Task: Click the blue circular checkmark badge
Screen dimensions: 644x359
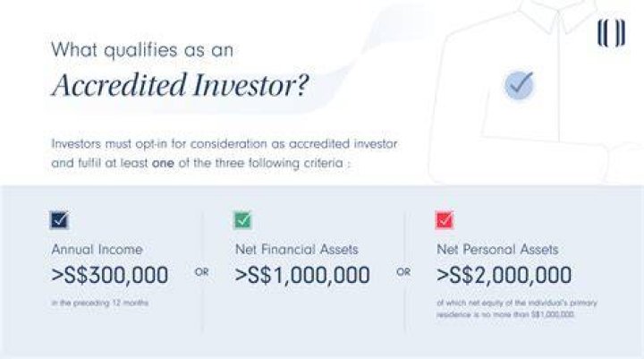Action: (519, 85)
